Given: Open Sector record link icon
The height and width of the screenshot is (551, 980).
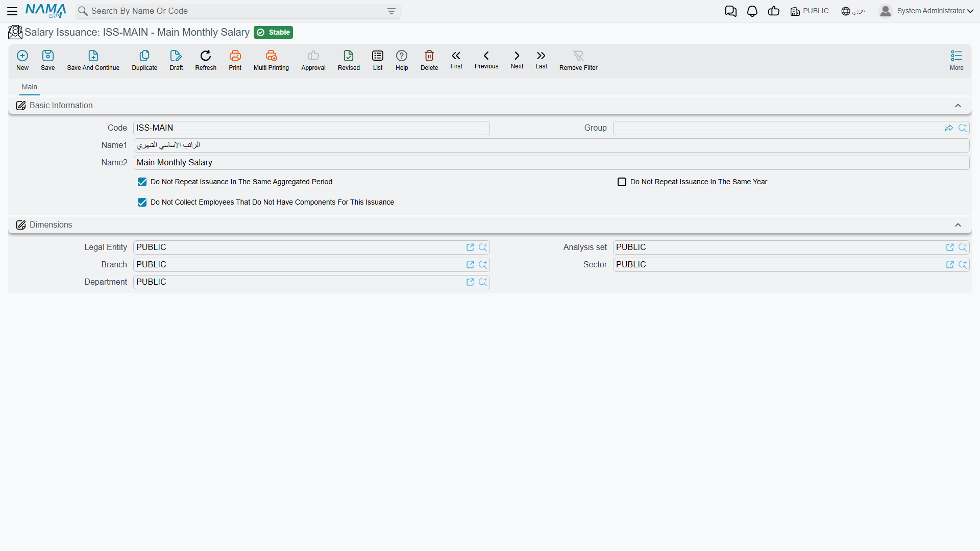Looking at the screenshot, I should coord(950,265).
